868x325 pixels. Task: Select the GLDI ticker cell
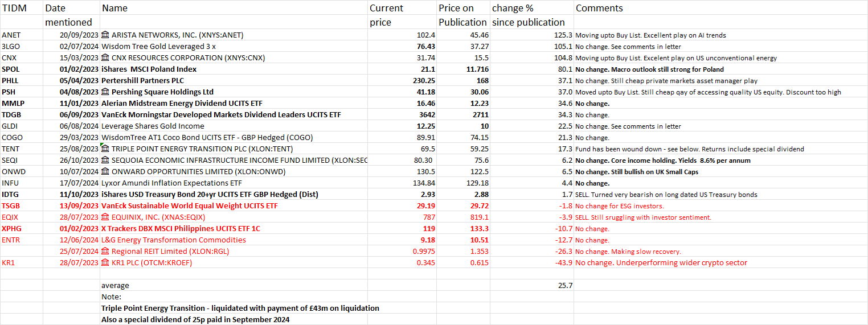[x=22, y=126]
